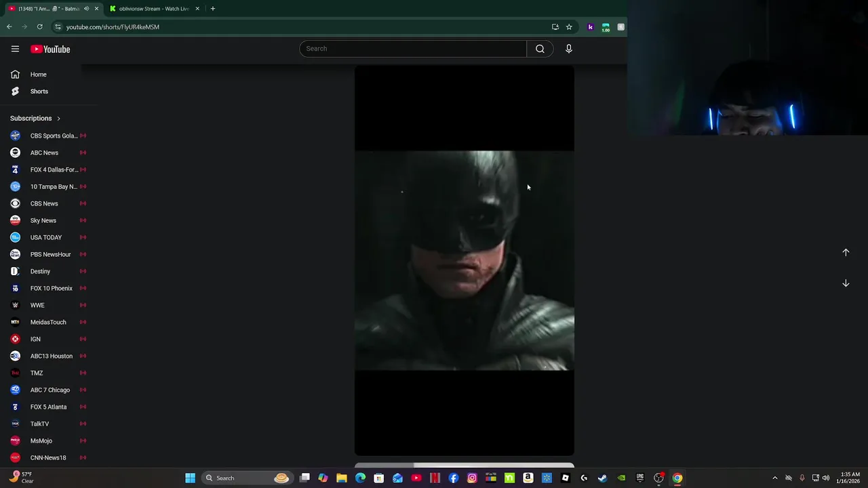Close the YouTube Batman tab

[x=96, y=9]
